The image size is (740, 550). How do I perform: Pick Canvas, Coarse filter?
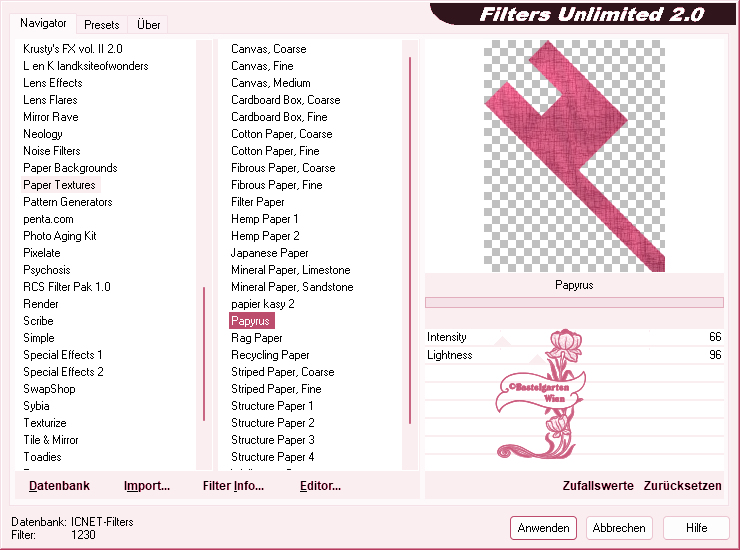(269, 49)
